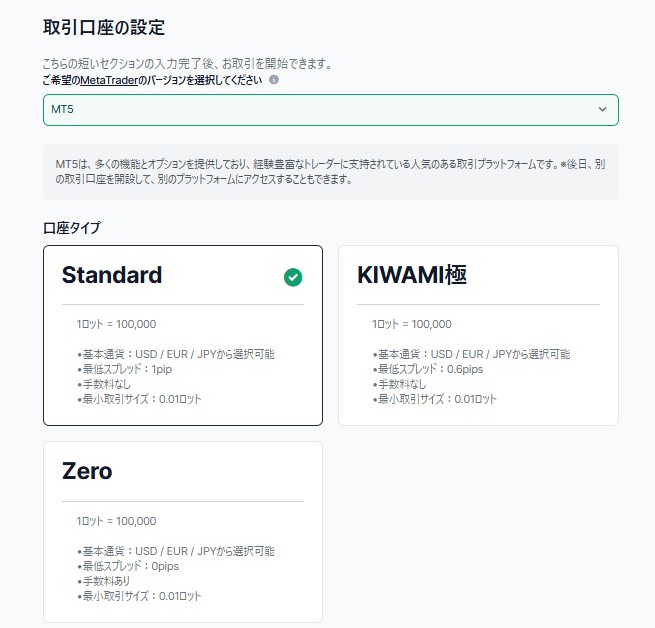
Task: Click the KIWAMI極 title text
Action: [412, 275]
